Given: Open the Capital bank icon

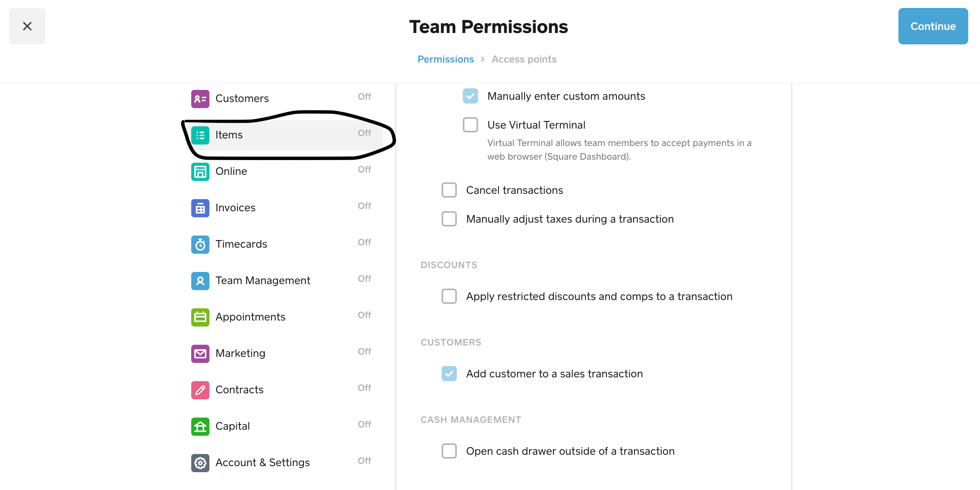Looking at the screenshot, I should coord(200,426).
